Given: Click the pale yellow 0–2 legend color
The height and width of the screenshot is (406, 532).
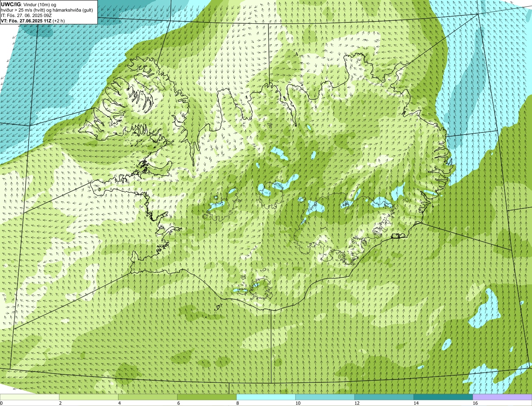Looking at the screenshot, I should coord(30,397).
